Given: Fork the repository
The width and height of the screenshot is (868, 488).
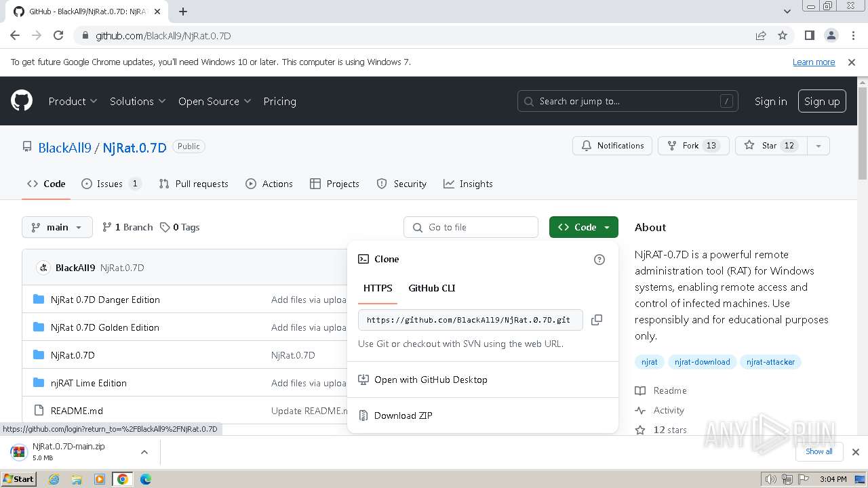Looking at the screenshot, I should 693,146.
